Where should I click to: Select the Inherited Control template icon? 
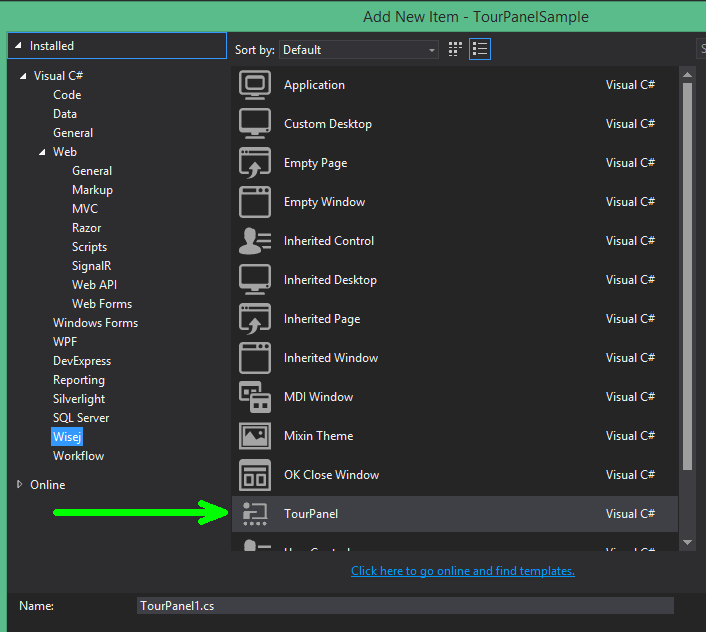tap(255, 241)
